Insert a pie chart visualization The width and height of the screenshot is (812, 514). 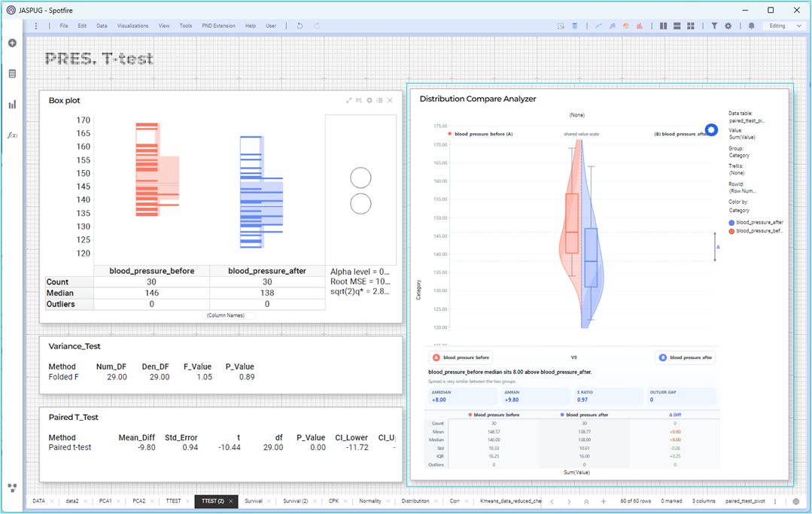coord(625,26)
